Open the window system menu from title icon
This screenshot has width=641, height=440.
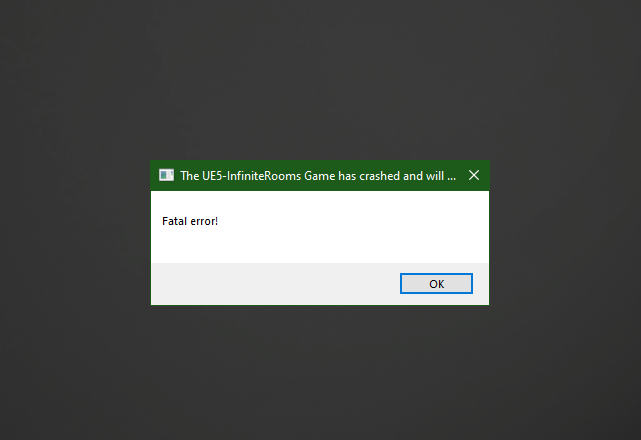pos(166,175)
